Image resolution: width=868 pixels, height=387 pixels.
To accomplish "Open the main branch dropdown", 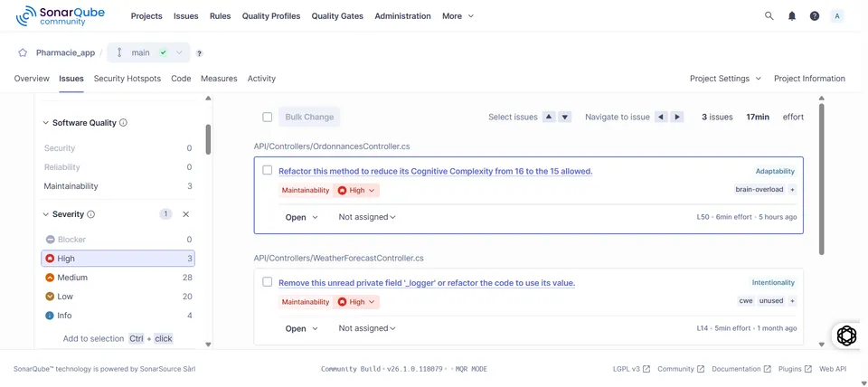I will pos(148,52).
